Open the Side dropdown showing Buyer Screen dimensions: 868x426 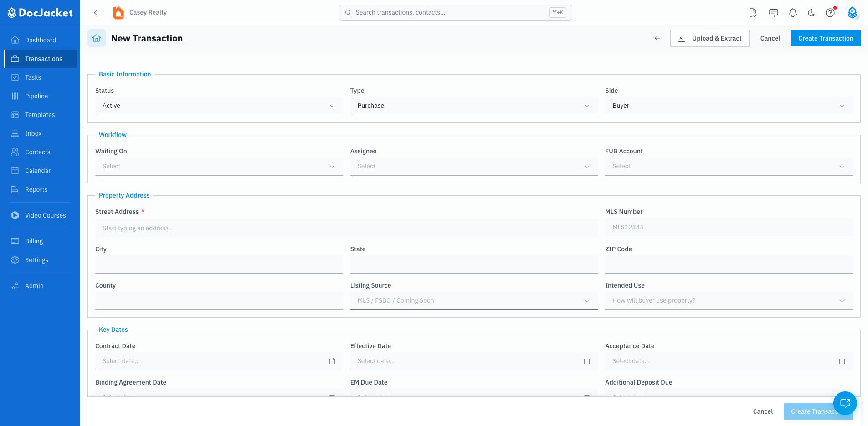(729, 106)
